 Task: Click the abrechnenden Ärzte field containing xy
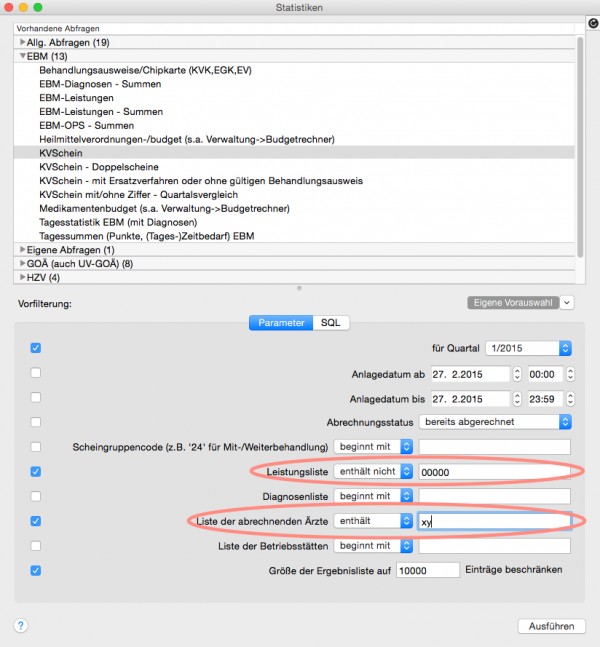pos(495,522)
